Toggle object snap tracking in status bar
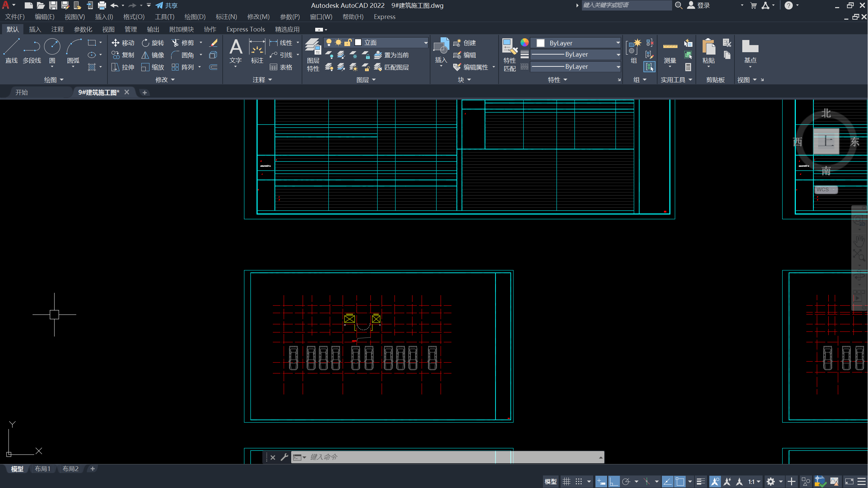The width and height of the screenshot is (868, 488). [x=667, y=482]
